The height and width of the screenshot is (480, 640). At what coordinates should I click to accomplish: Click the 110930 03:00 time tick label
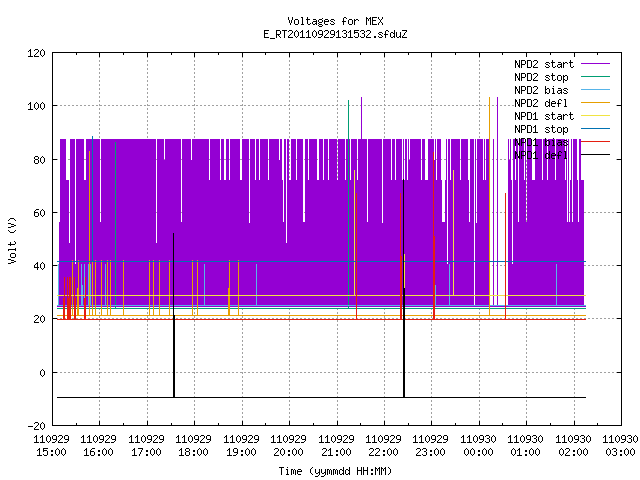pos(620,446)
